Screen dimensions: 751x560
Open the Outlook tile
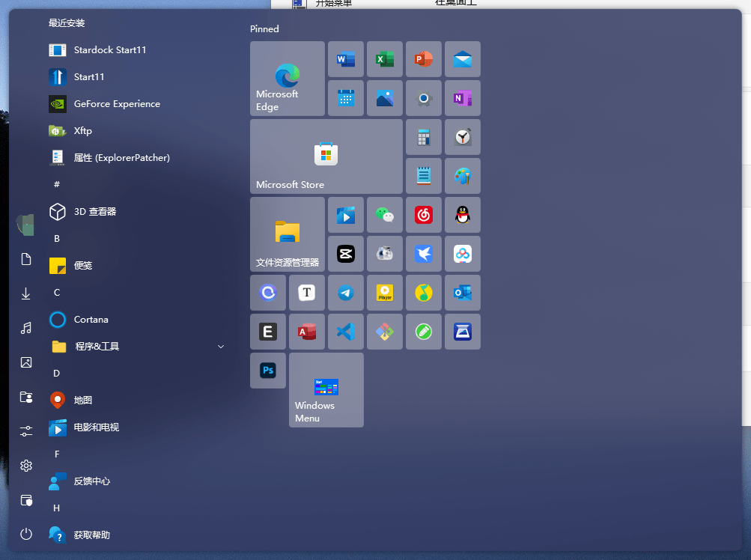tap(463, 293)
